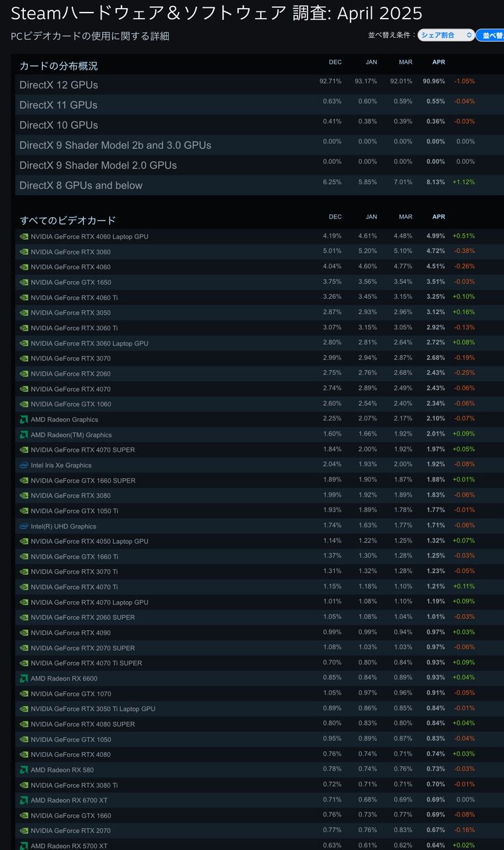504x850 pixels.
Task: Select NVIDIA GeForce GTX 1660 label
Action: [x=70, y=815]
